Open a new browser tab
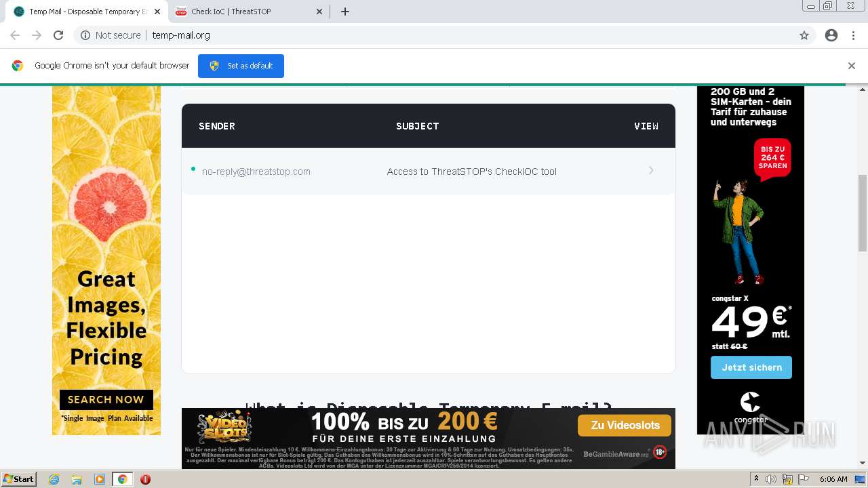The width and height of the screenshot is (868, 488). click(x=345, y=12)
